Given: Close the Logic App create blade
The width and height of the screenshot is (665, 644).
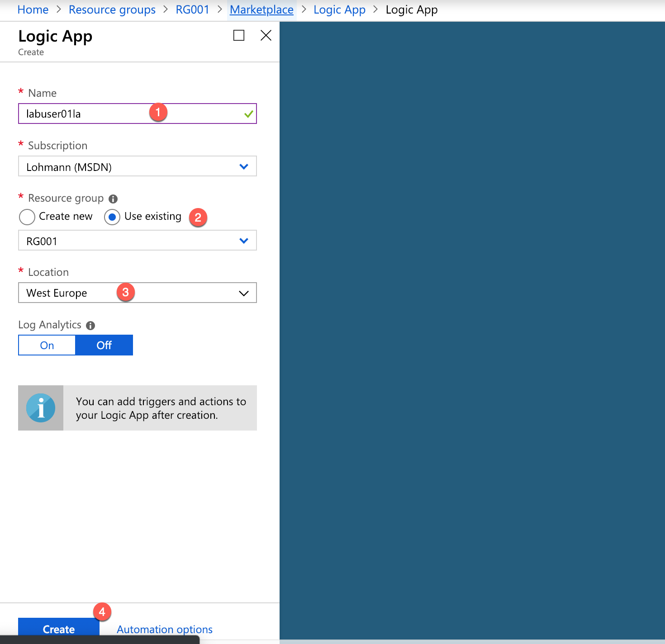Looking at the screenshot, I should click(x=266, y=35).
